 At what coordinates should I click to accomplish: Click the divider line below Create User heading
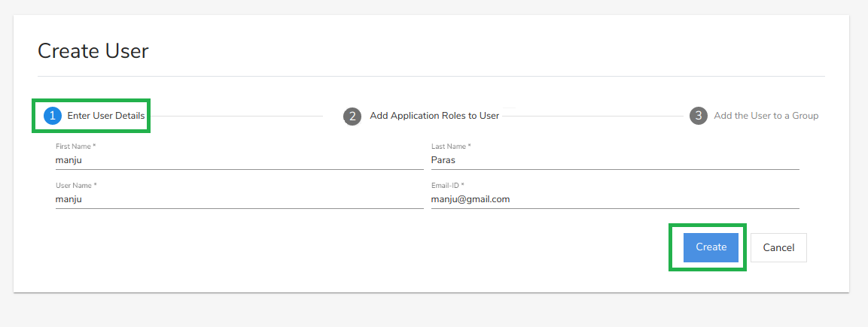click(431, 76)
